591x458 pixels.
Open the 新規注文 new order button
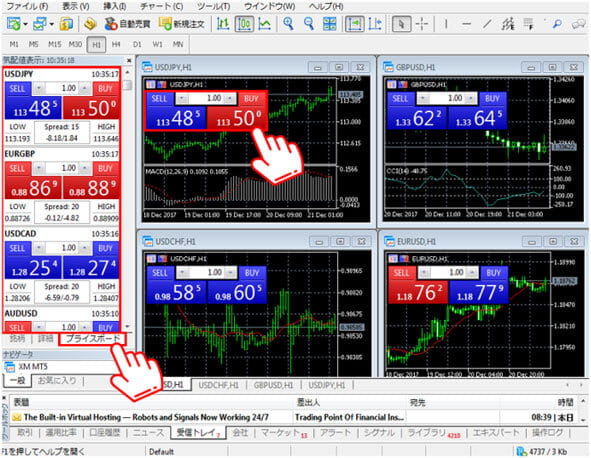(x=181, y=24)
